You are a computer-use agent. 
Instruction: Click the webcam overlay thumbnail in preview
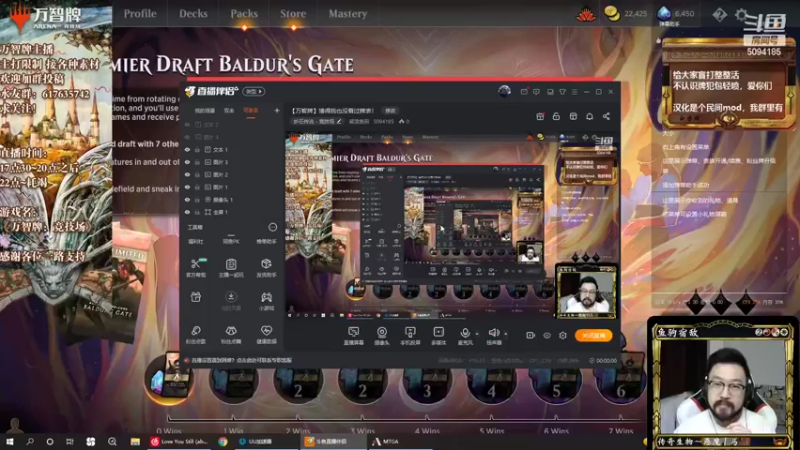pos(586,292)
